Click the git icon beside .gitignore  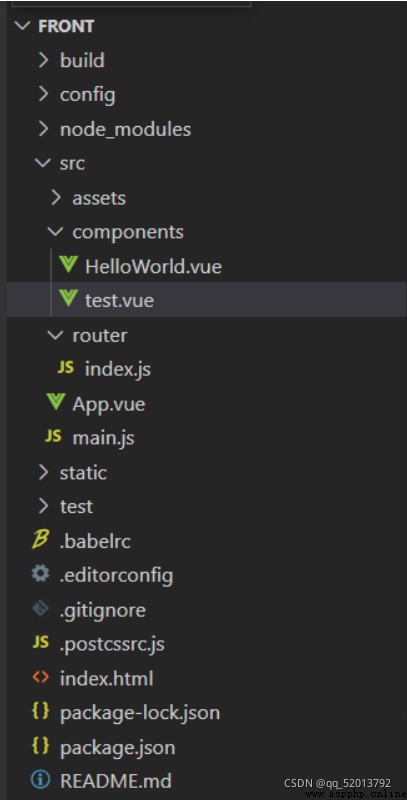[41, 609]
